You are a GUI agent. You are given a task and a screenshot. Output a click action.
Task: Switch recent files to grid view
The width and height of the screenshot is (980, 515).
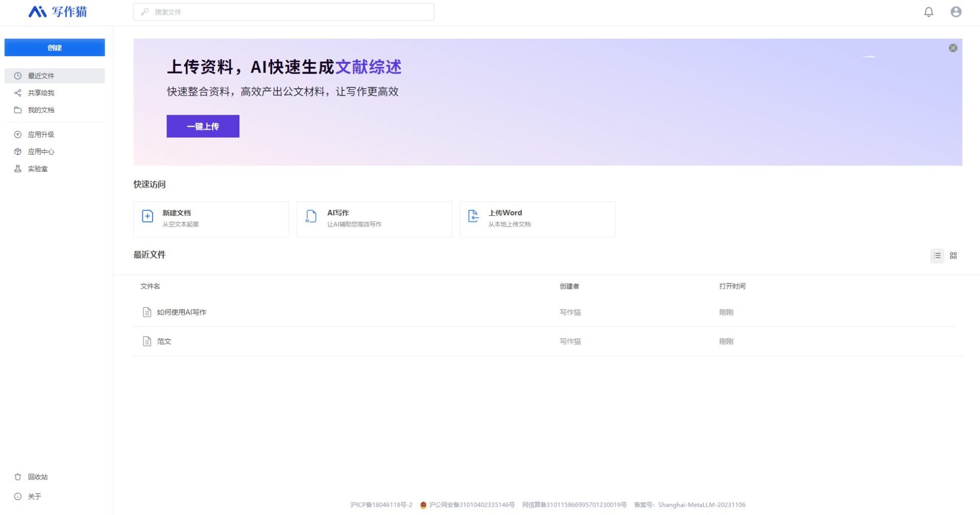(x=953, y=256)
